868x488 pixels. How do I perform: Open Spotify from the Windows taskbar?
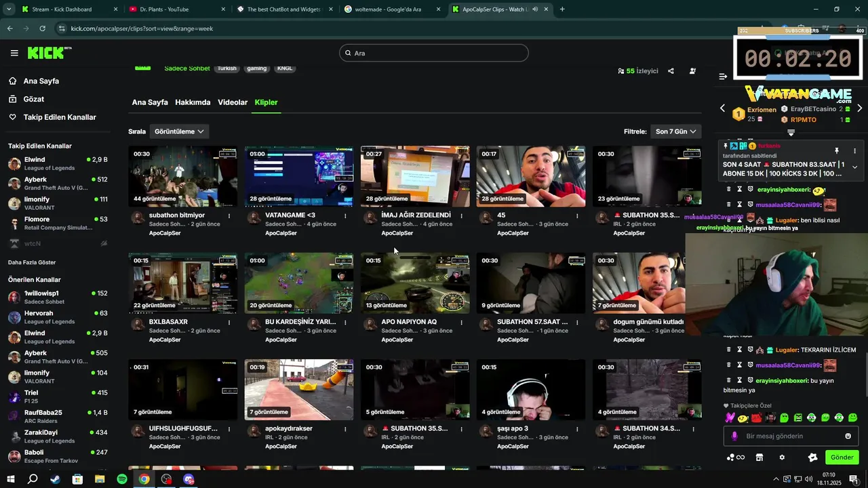click(122, 479)
